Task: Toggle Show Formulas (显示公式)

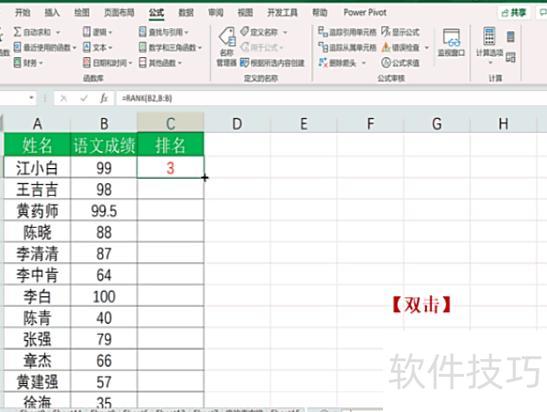Action: (400, 32)
